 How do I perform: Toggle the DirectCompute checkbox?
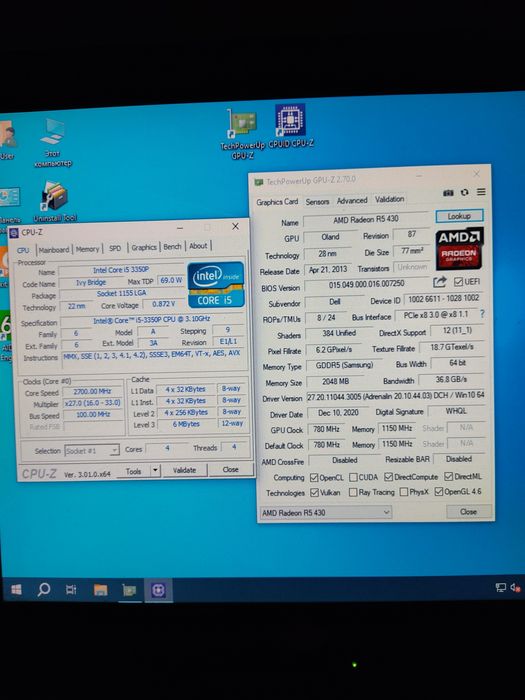click(388, 477)
